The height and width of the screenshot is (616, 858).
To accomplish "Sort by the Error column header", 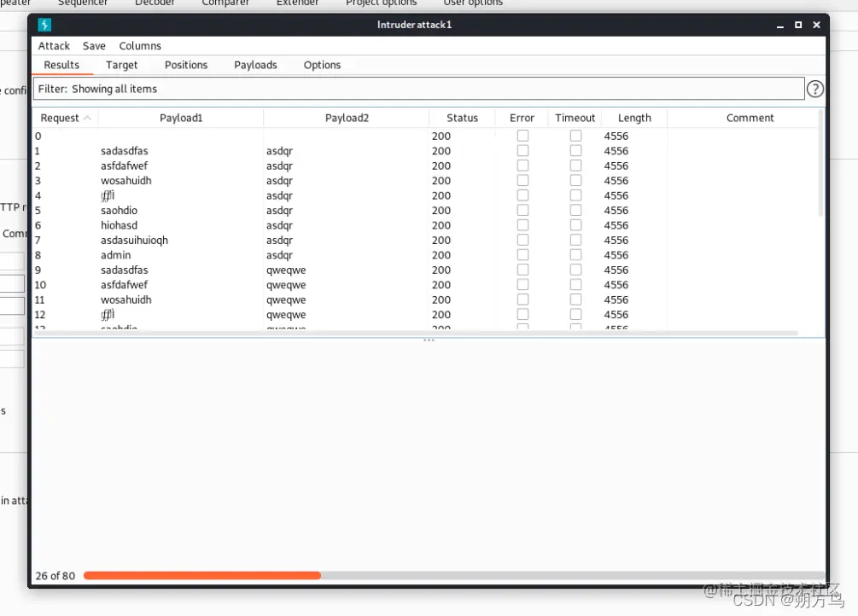I will [522, 118].
